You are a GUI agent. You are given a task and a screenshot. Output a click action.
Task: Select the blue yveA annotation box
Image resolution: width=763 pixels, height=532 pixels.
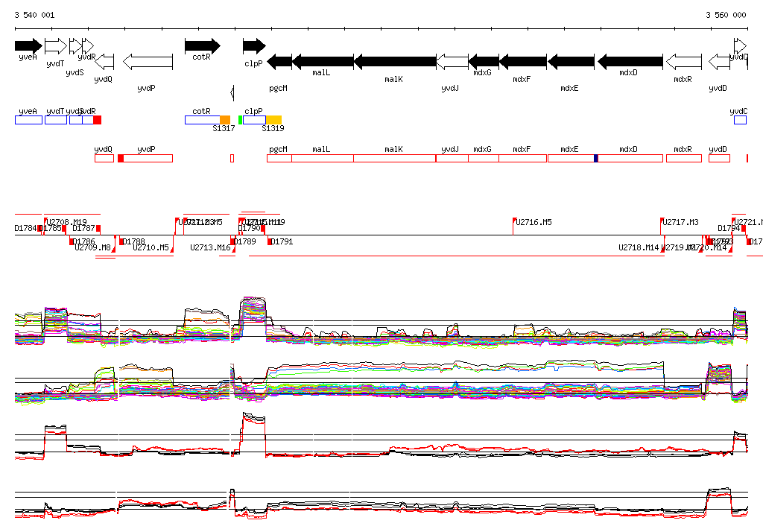tap(29, 120)
